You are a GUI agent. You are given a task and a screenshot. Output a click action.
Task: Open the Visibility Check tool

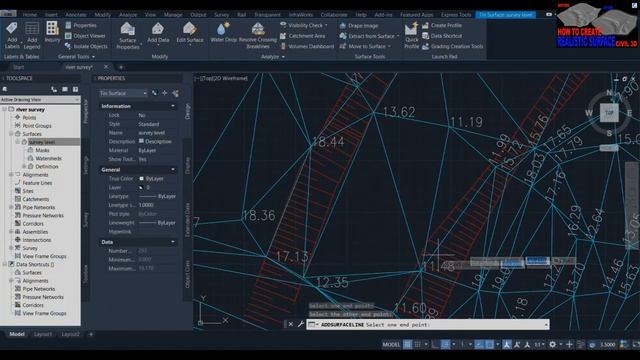(x=304, y=25)
